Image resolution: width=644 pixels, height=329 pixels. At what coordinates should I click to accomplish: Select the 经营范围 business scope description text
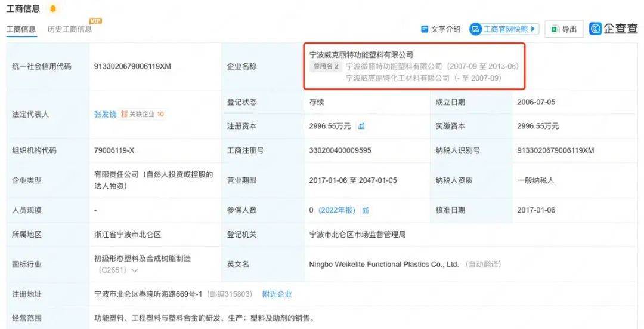pos(205,318)
